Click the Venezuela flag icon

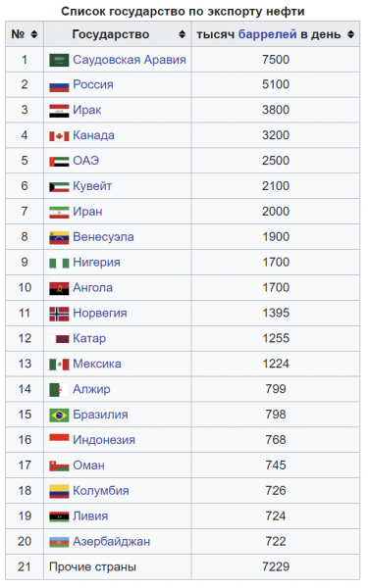tap(59, 238)
